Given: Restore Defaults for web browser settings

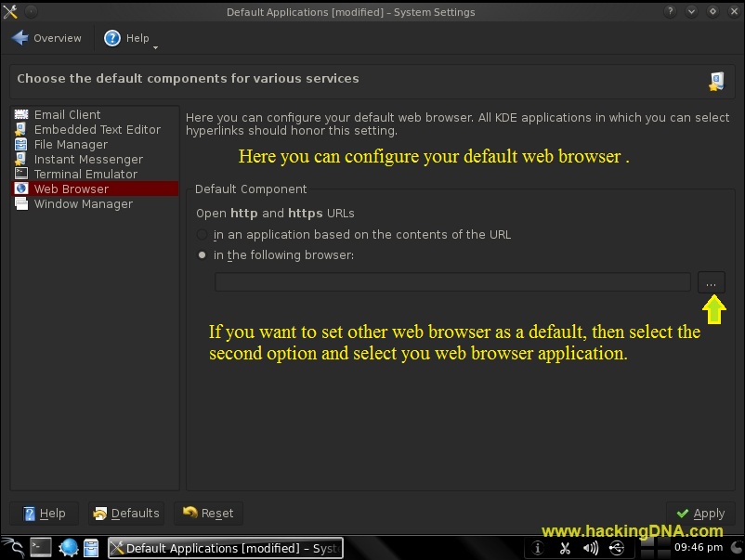Looking at the screenshot, I should tap(125, 513).
